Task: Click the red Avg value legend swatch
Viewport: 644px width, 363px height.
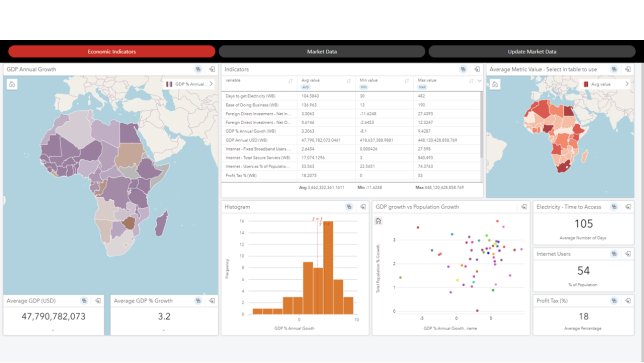Action: 586,84
